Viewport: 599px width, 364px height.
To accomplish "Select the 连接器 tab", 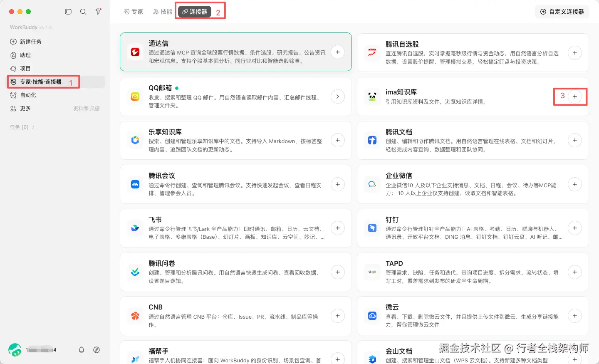I will point(195,12).
